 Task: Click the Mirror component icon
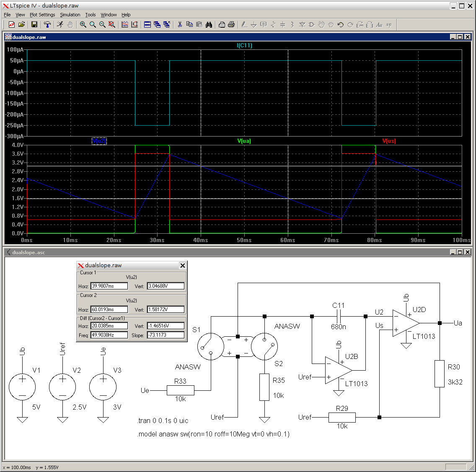pos(370,25)
